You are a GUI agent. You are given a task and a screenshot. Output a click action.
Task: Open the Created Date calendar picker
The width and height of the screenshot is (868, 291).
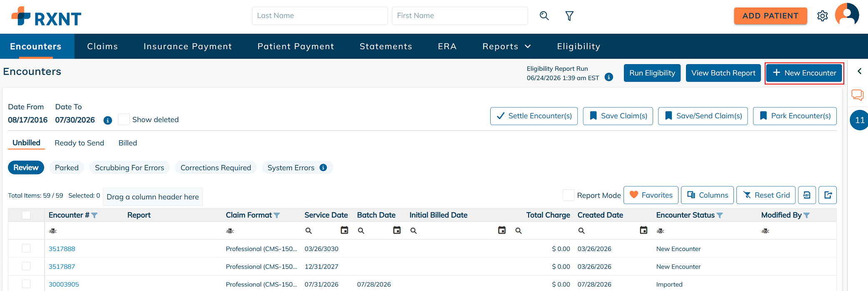pos(644,230)
